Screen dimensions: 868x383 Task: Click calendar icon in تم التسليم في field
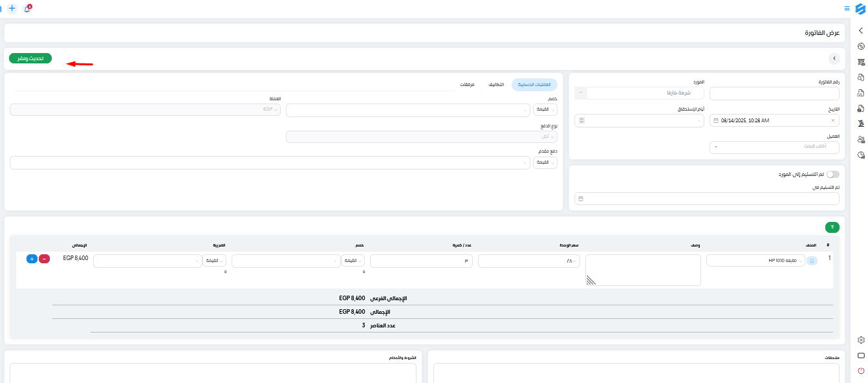[581, 199]
